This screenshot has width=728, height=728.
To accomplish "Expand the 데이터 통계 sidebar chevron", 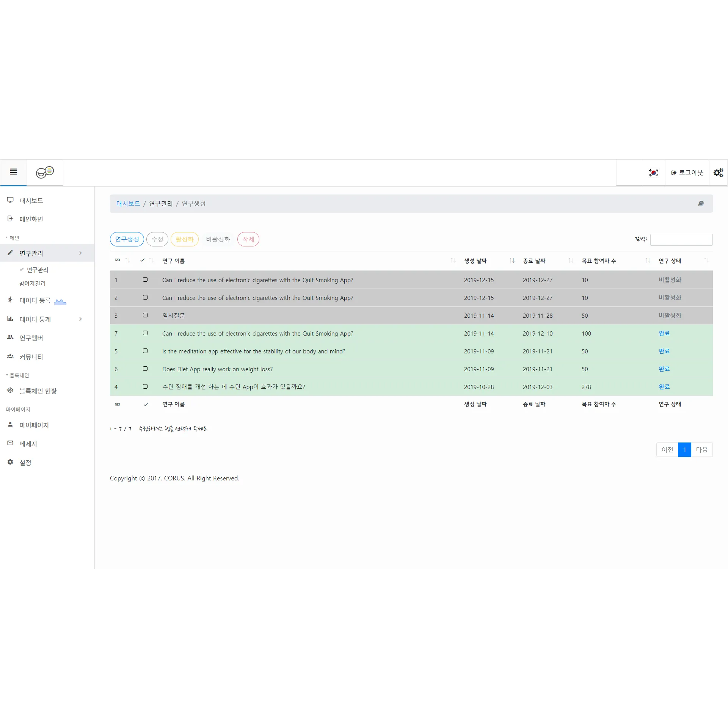I will click(x=80, y=319).
